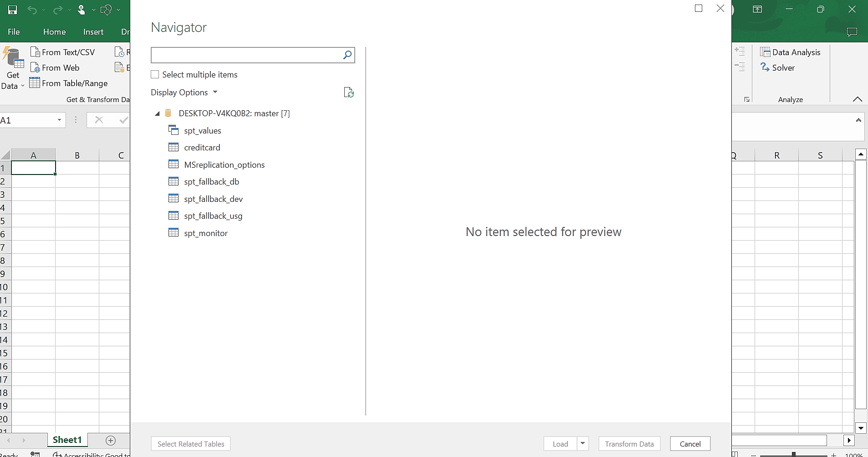Click the Select All corner triangle

coord(5,155)
